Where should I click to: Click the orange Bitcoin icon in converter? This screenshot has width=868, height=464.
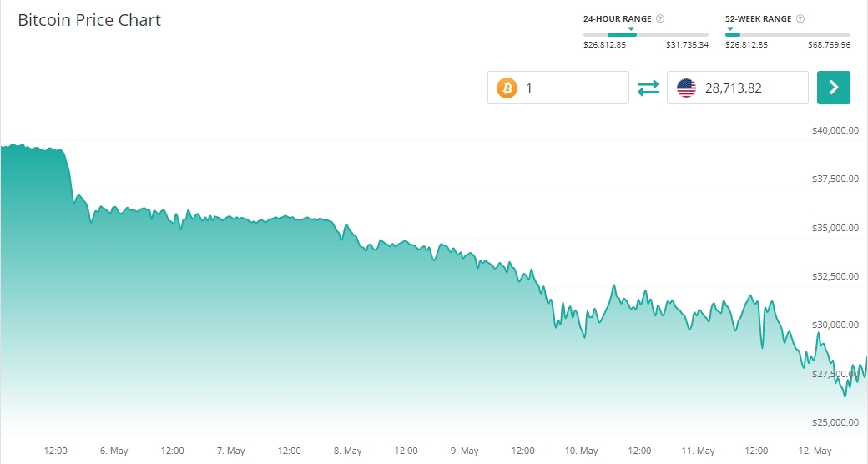coord(507,88)
